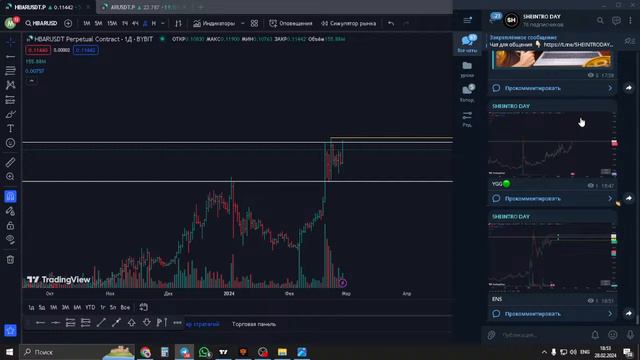Select the brush drawing tool
This screenshot has width=640, height=360.
(10, 114)
